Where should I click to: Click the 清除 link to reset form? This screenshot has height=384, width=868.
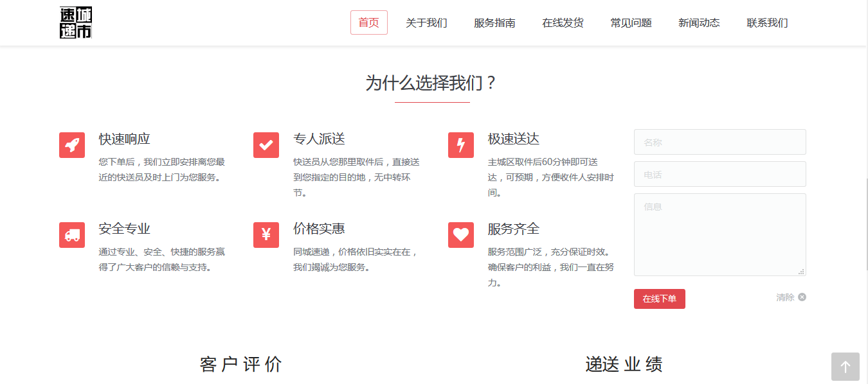coord(790,297)
